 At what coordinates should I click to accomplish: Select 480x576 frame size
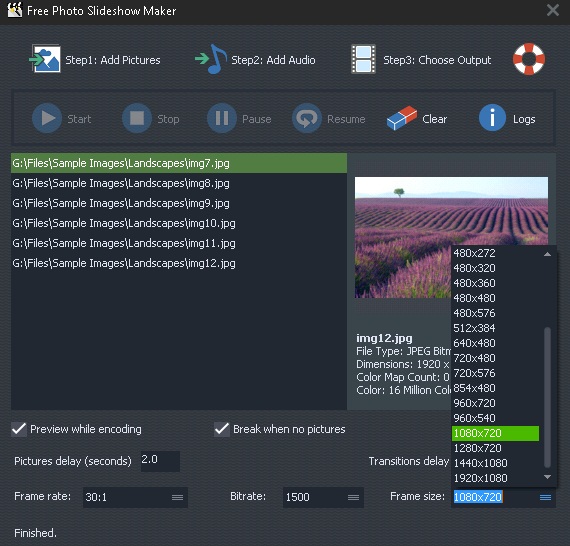(x=495, y=313)
